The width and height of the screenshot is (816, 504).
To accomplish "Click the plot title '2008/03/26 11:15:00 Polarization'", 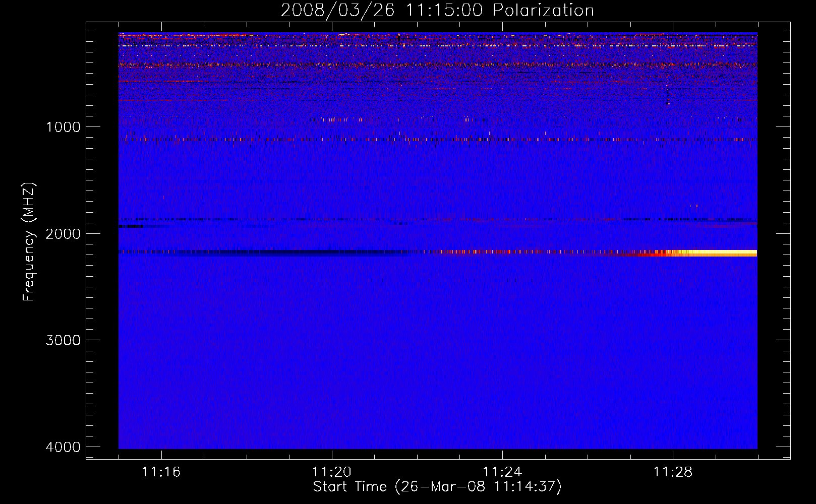I will pos(437,10).
